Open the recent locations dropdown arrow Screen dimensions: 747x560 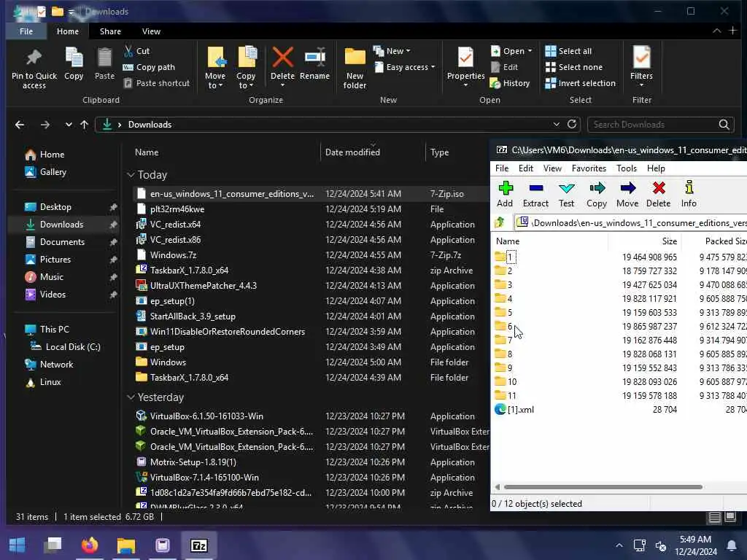(x=69, y=125)
